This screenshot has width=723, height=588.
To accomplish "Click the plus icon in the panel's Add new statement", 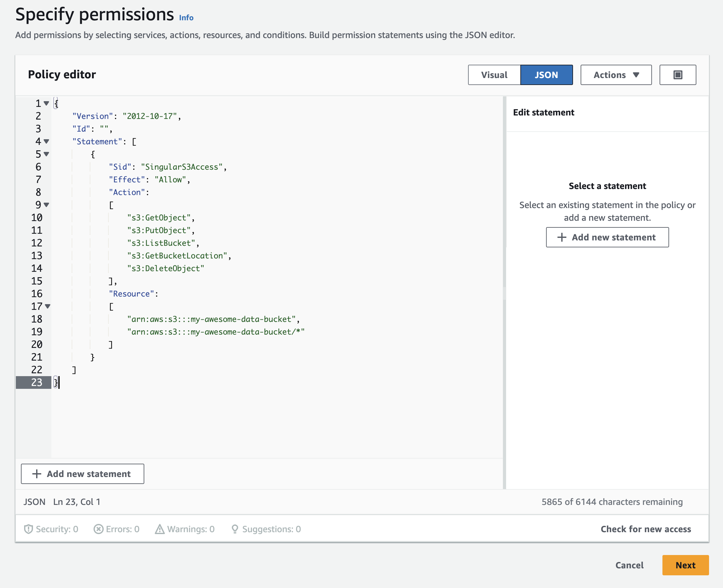I will point(562,237).
